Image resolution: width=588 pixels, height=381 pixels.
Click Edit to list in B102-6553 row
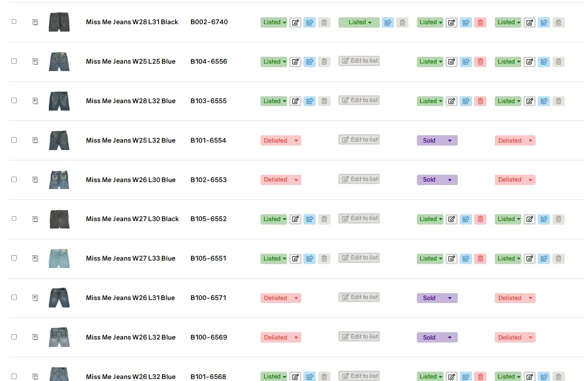[359, 179]
